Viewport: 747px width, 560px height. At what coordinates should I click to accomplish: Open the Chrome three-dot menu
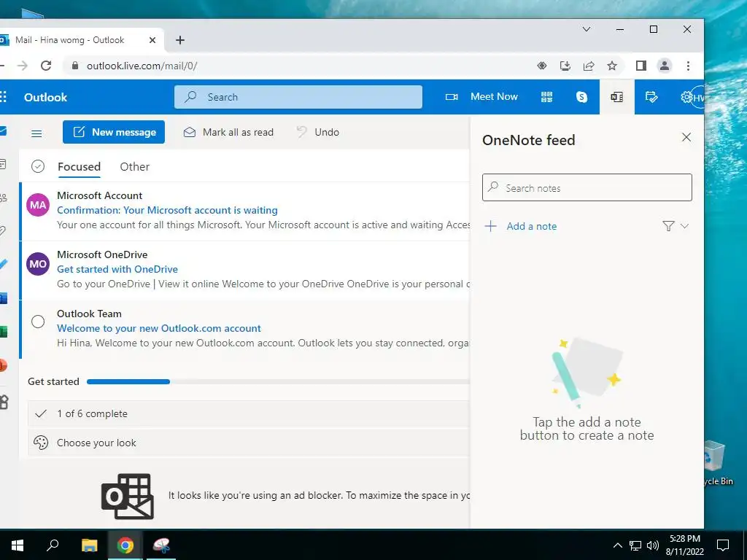pyautogui.click(x=688, y=66)
